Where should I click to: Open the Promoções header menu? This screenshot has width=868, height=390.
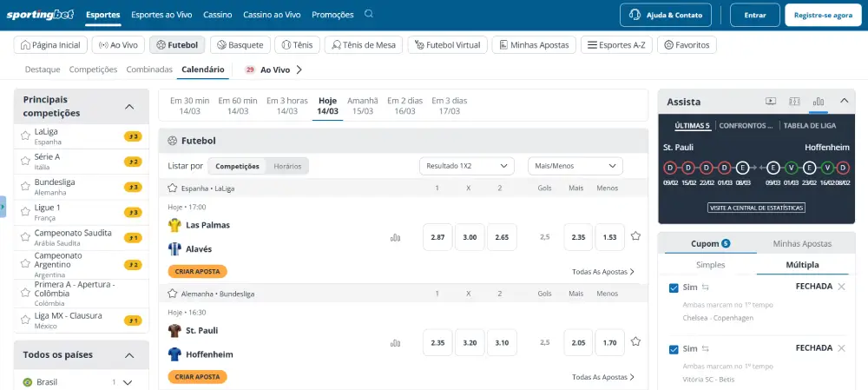pos(332,15)
